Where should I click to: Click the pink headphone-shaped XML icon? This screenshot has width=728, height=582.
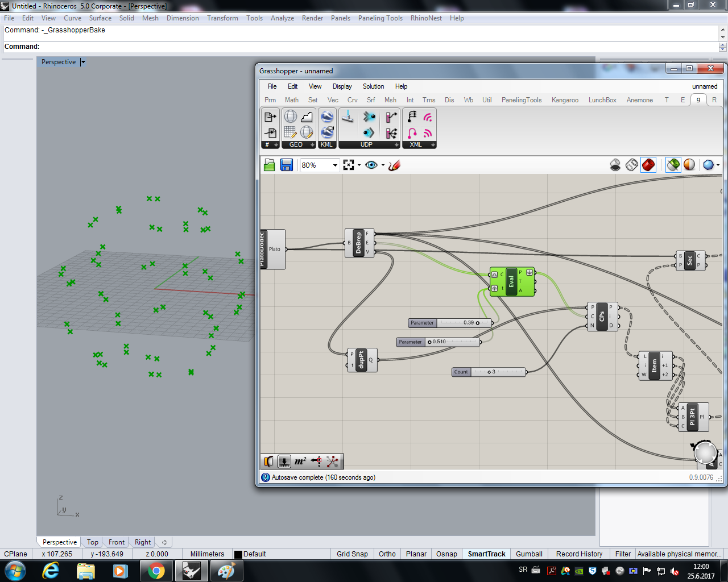pyautogui.click(x=412, y=132)
